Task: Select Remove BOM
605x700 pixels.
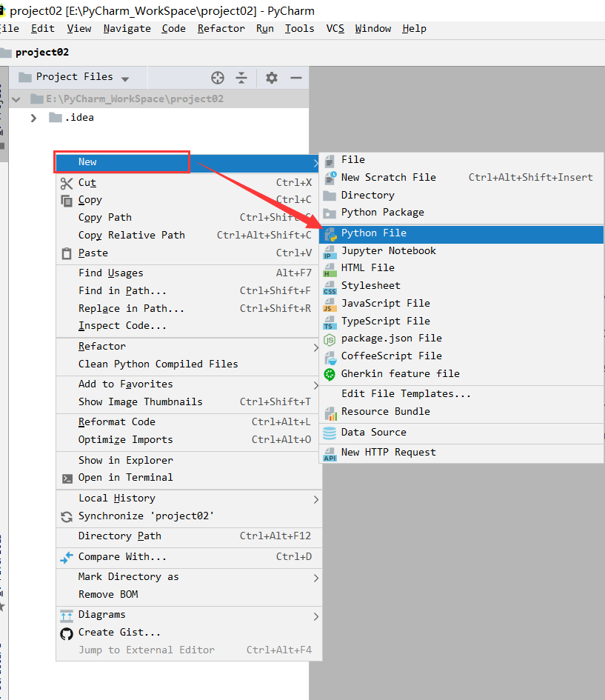Action: [189, 595]
